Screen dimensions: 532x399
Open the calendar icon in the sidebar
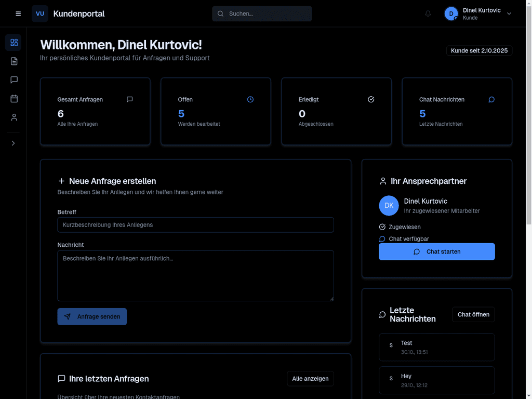click(x=14, y=98)
